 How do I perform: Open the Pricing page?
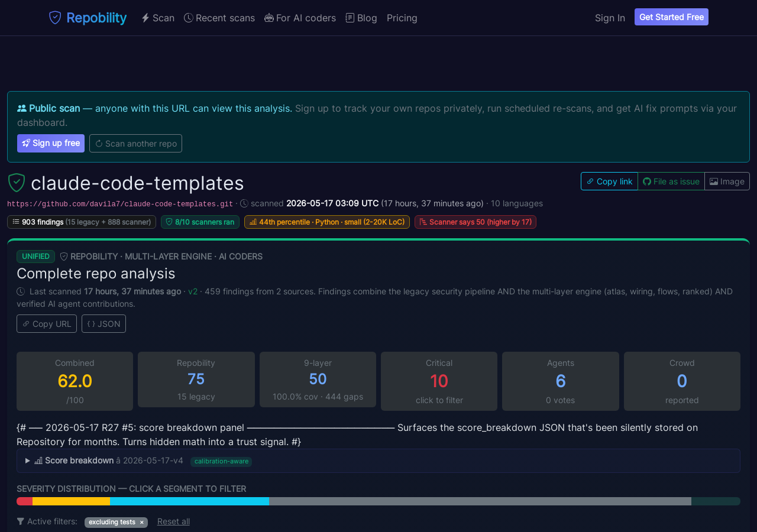point(402,18)
